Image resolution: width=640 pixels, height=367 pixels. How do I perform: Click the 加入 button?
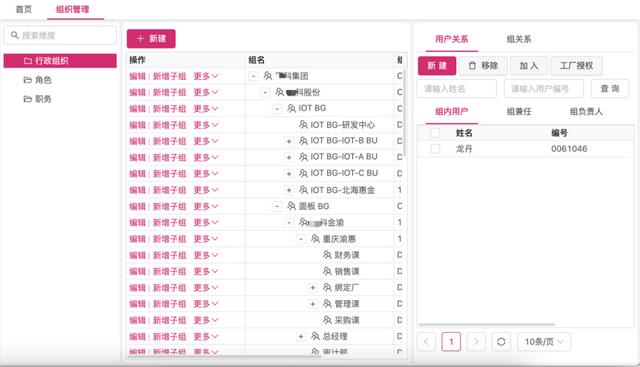[x=529, y=66]
